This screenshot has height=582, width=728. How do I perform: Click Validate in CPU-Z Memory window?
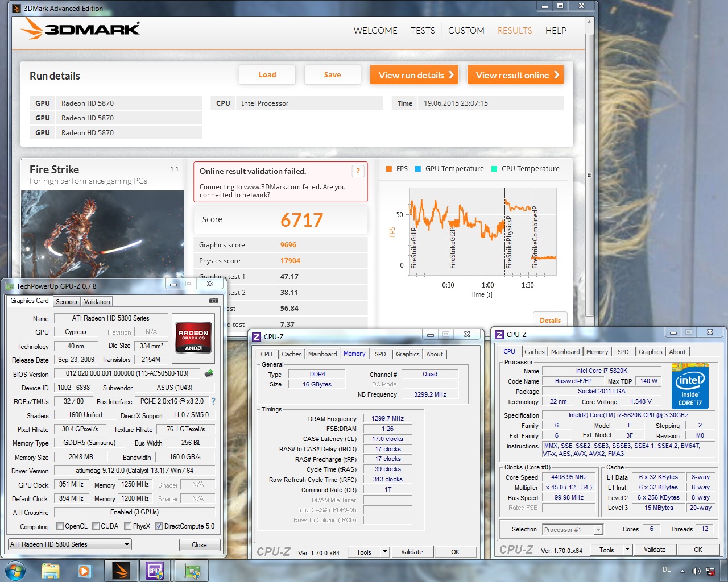click(412, 552)
